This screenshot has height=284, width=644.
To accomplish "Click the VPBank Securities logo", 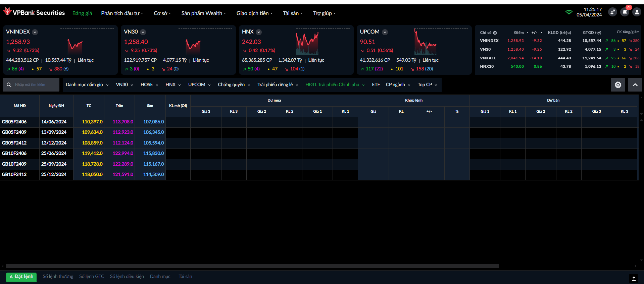I will tap(34, 13).
